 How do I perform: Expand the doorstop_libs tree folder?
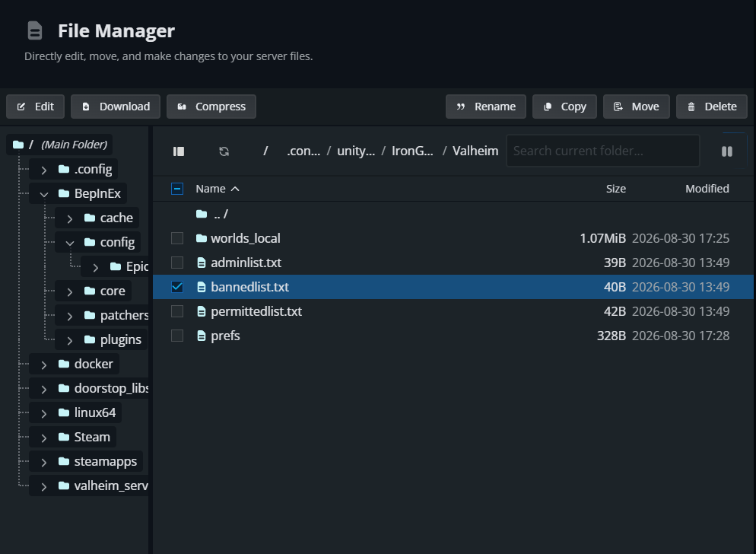coord(44,389)
